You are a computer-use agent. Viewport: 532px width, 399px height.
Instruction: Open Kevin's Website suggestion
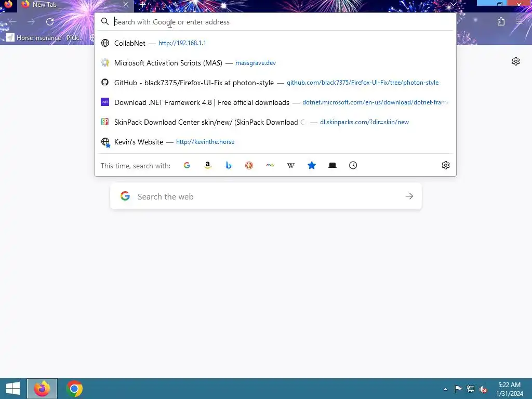click(x=275, y=142)
